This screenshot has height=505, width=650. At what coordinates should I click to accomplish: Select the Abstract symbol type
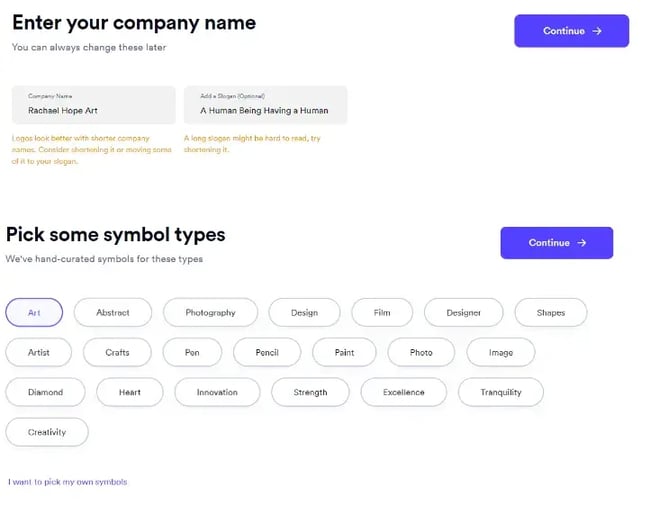point(113,313)
